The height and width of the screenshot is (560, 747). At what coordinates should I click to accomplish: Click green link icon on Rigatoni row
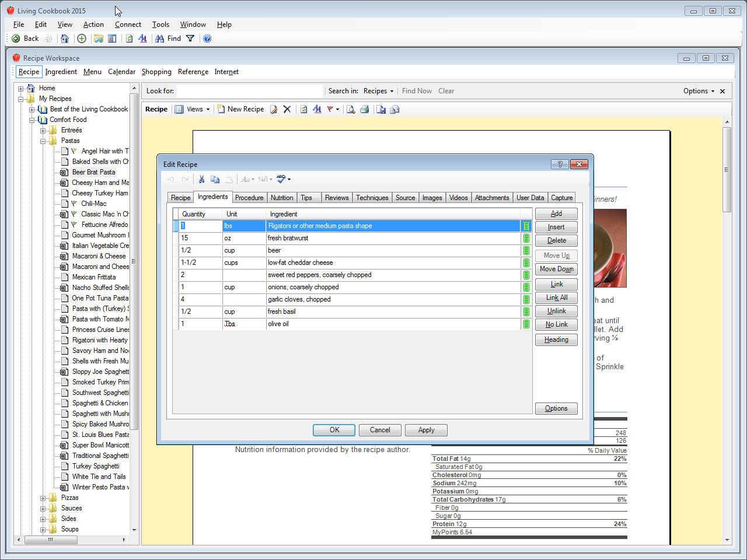point(526,226)
